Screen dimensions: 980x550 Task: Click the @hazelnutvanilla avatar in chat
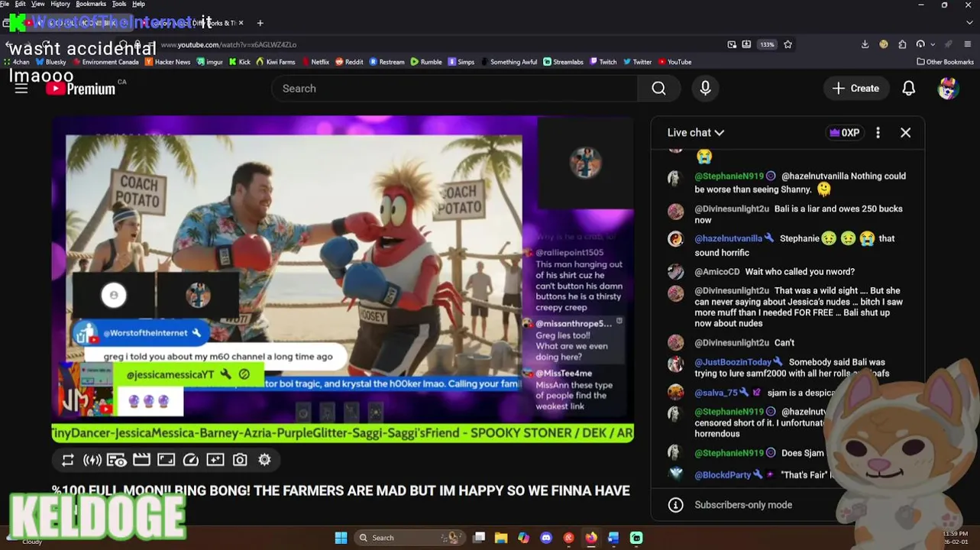675,239
